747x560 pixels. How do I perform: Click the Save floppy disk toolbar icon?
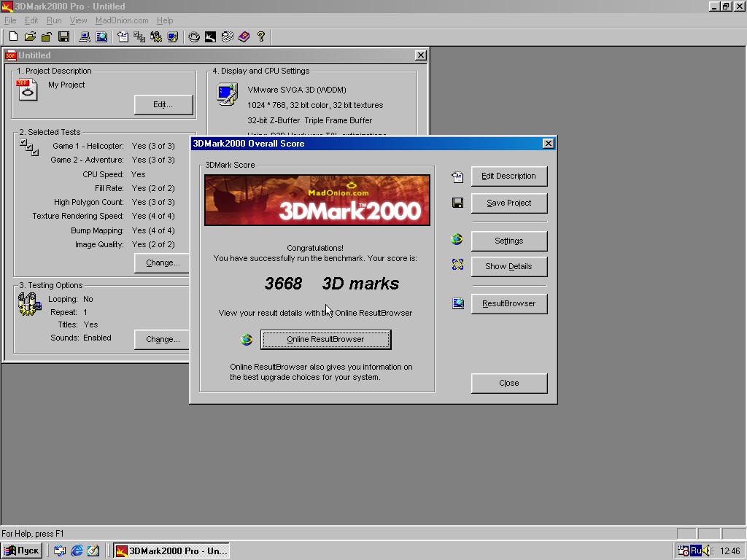(64, 36)
